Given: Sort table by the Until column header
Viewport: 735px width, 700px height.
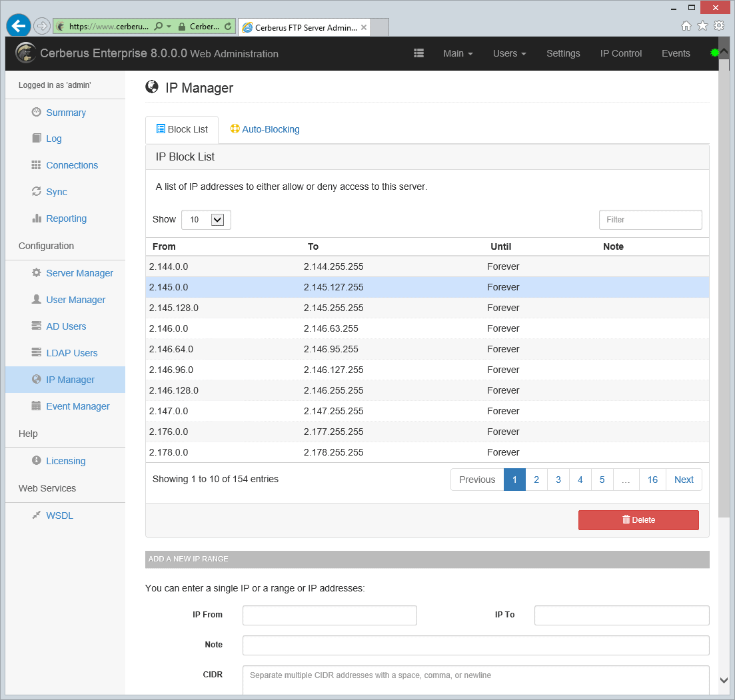Looking at the screenshot, I should click(x=500, y=246).
